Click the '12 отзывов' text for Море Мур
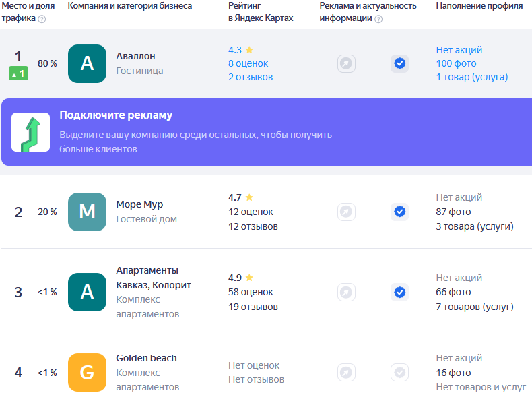The height and width of the screenshot is (399, 532). 253,226
